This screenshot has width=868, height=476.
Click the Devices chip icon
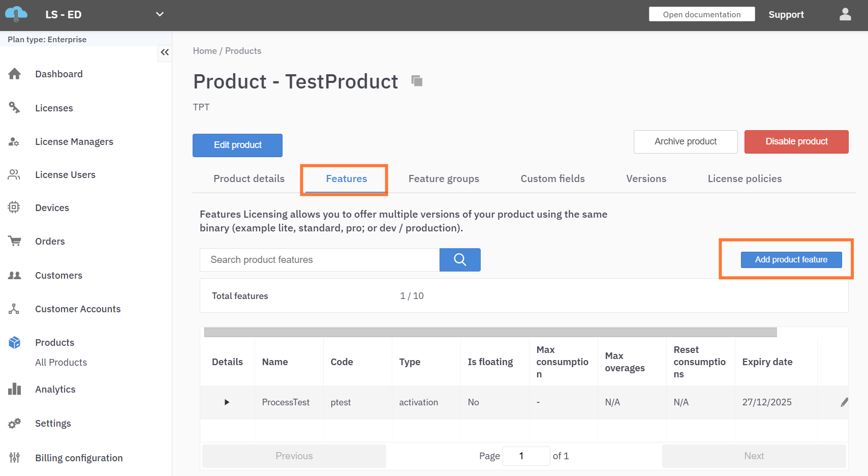point(14,207)
